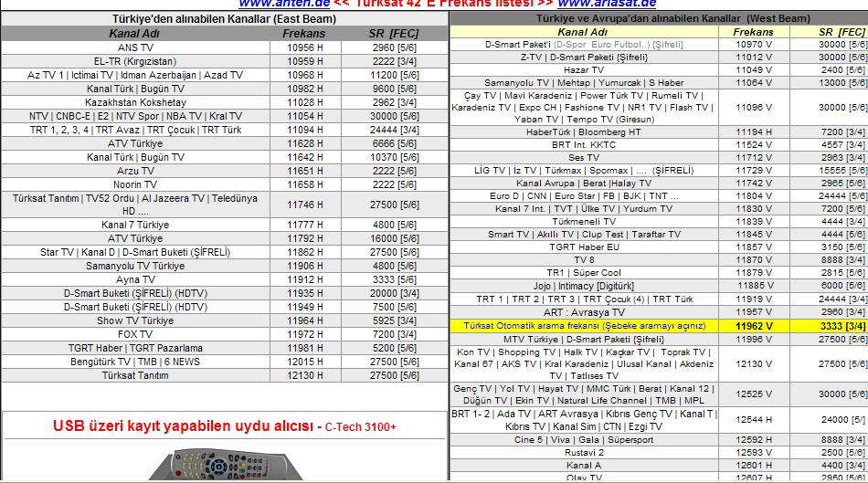Click the West Beam Kanal Adı header
The image size is (868, 483).
point(584,32)
